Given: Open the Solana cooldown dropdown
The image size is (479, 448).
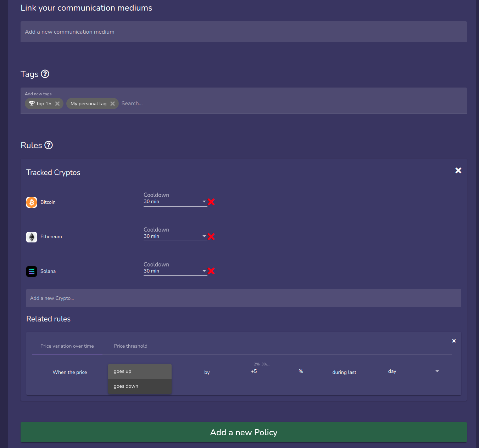Looking at the screenshot, I should (204, 271).
